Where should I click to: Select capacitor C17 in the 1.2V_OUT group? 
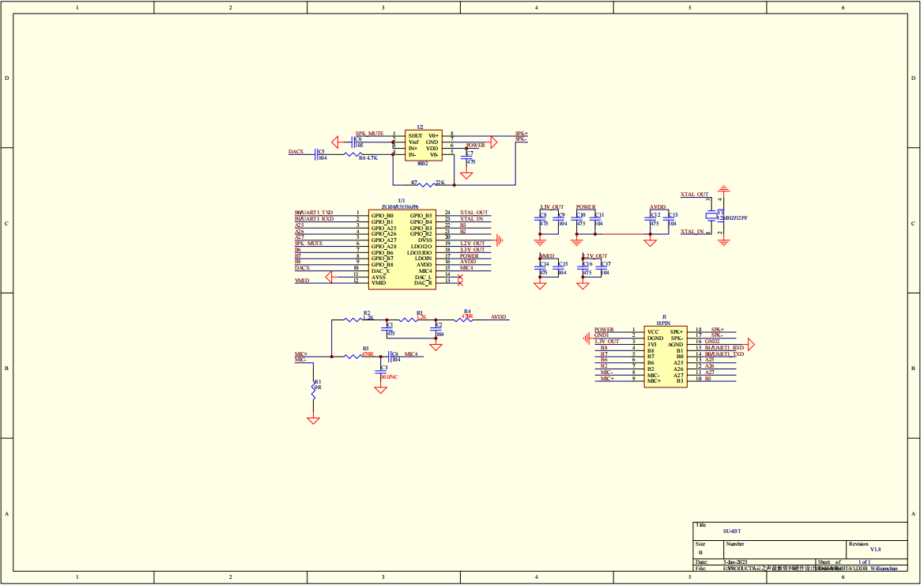pos(601,268)
